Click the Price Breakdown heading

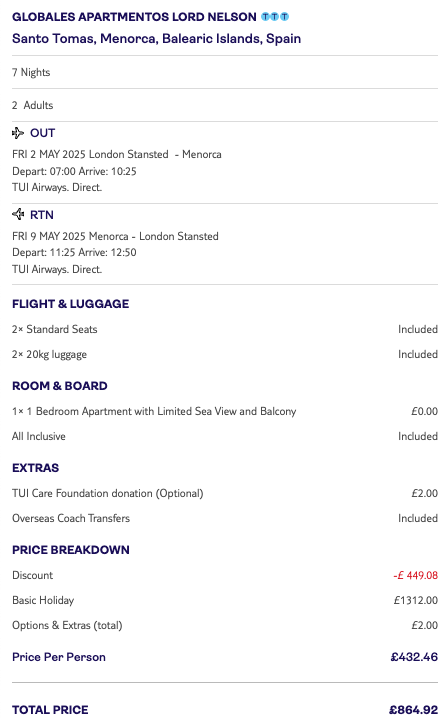click(71, 550)
